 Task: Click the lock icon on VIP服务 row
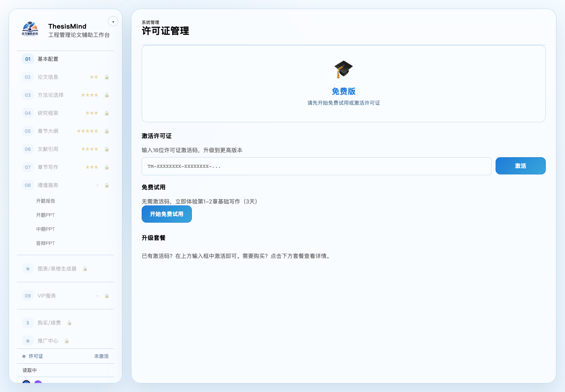pos(107,296)
